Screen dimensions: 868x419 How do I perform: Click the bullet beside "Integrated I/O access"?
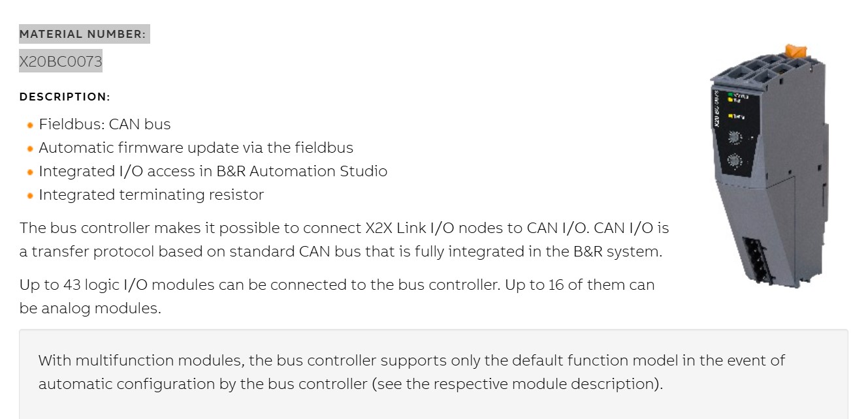click(30, 172)
